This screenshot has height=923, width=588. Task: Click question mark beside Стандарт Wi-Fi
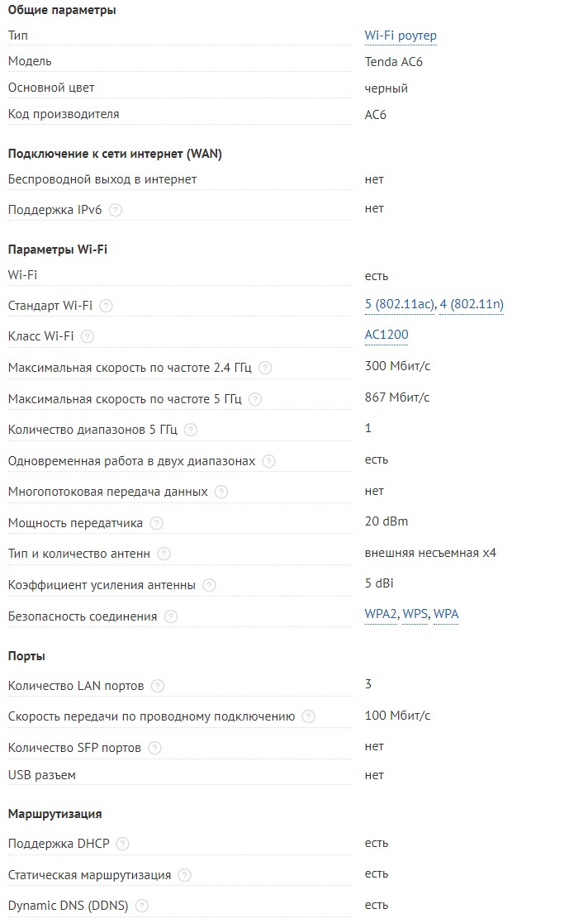pos(106,306)
